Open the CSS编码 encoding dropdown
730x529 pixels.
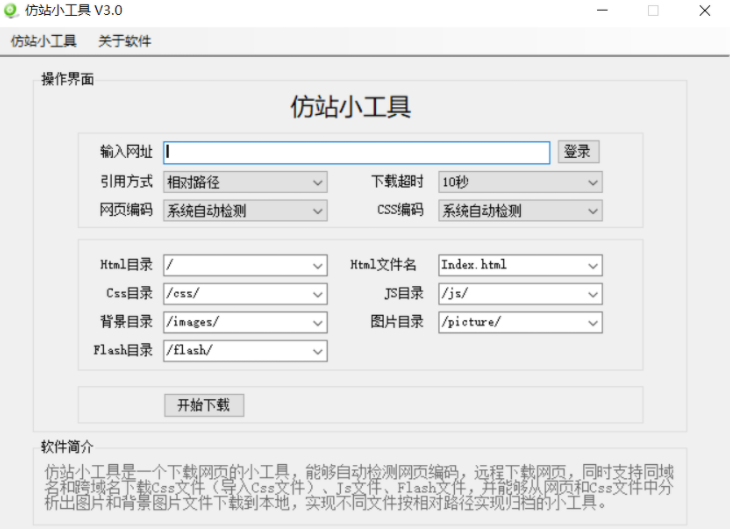(520, 210)
